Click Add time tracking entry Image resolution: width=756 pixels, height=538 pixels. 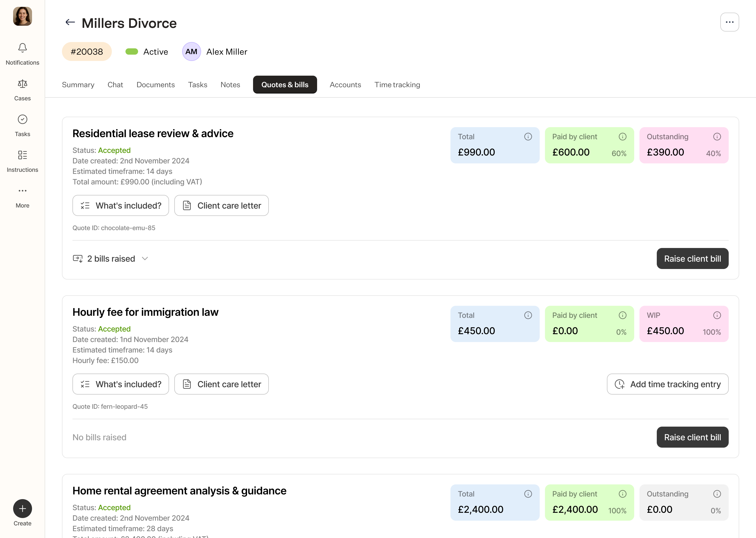click(x=667, y=384)
